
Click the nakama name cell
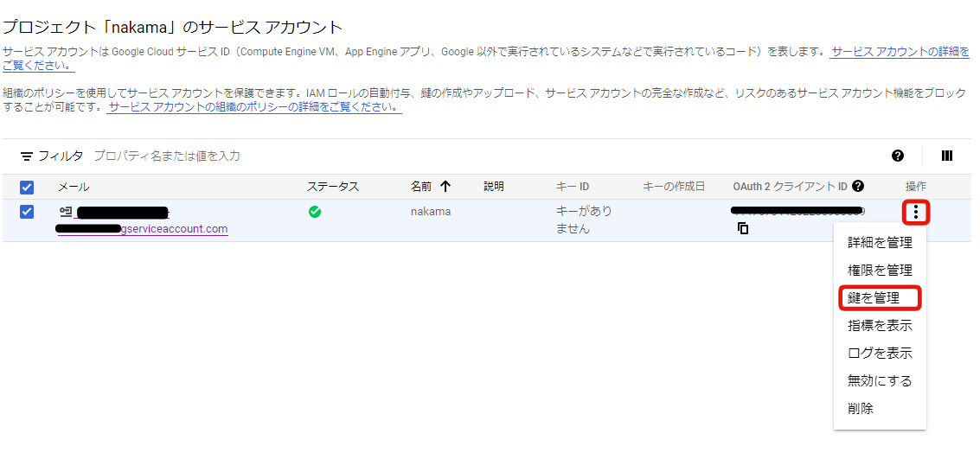431,212
